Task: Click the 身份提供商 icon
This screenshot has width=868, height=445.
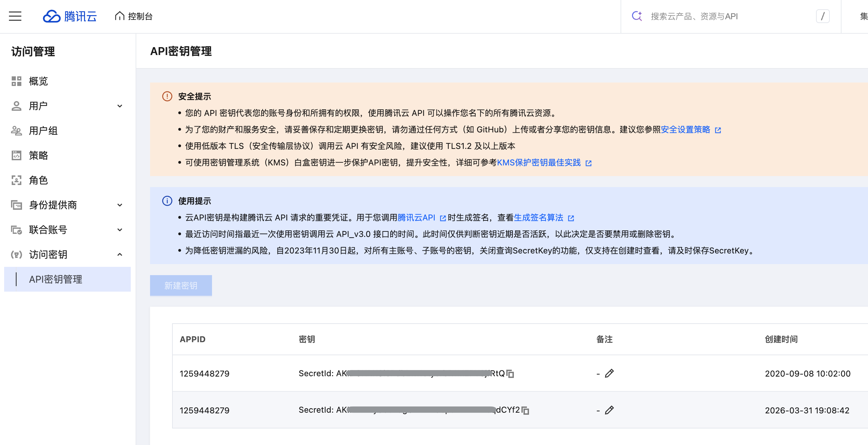Action: coord(17,205)
